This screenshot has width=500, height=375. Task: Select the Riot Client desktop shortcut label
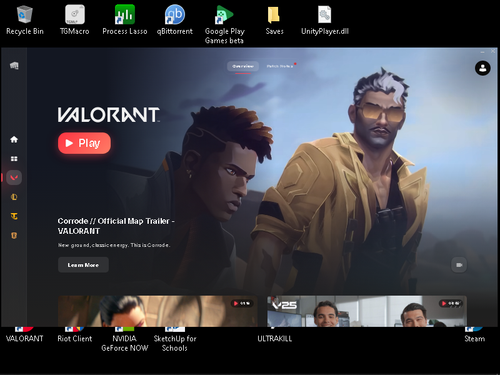pos(75,338)
